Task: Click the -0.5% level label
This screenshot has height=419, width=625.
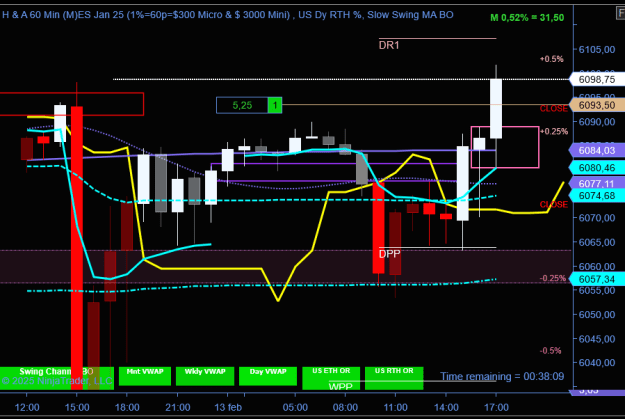Action: 550,350
